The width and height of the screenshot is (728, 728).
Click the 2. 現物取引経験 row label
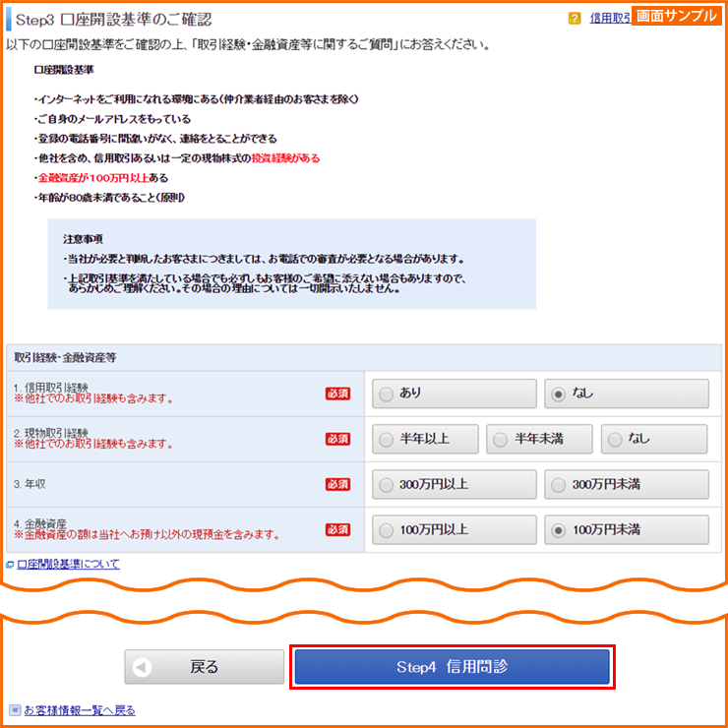pos(51,433)
